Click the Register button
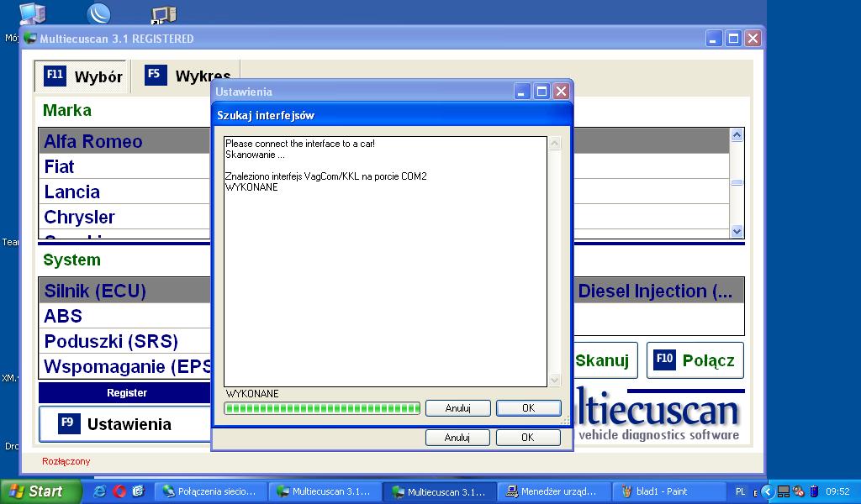The width and height of the screenshot is (861, 504). [x=126, y=392]
